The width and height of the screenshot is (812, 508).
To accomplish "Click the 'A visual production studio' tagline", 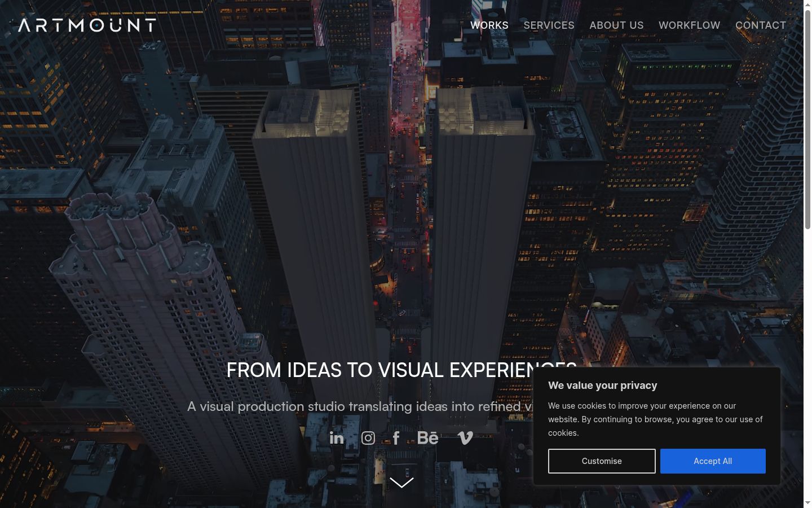I will click(266, 406).
